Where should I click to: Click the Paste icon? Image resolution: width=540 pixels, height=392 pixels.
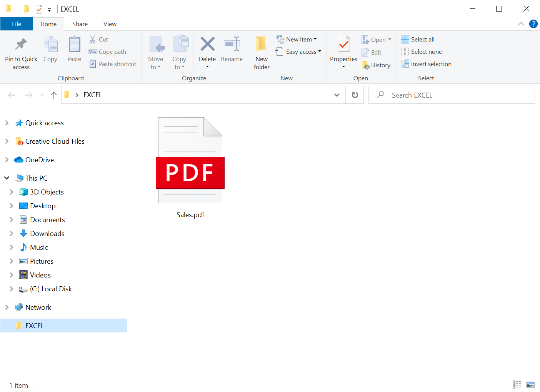74,48
